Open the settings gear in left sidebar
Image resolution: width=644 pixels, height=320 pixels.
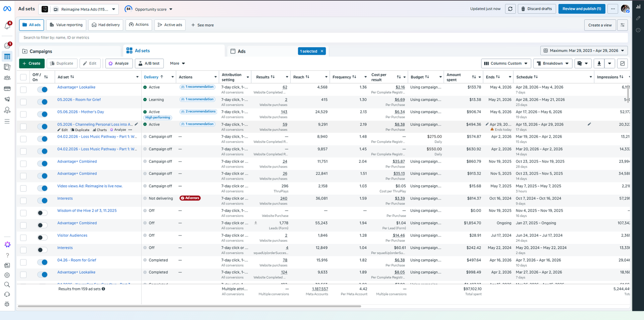tap(7, 275)
